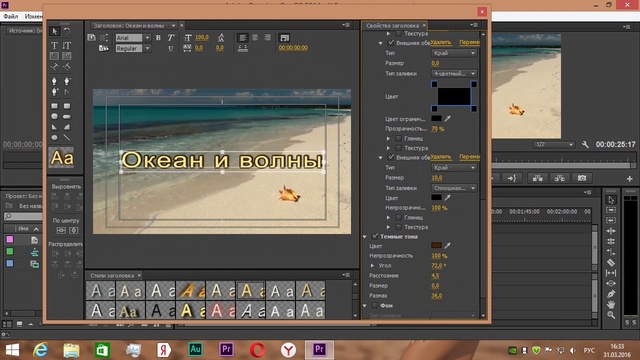The width and height of the screenshot is (640, 360).
Task: Select the Zoom tool in main window
Action: 611,315
